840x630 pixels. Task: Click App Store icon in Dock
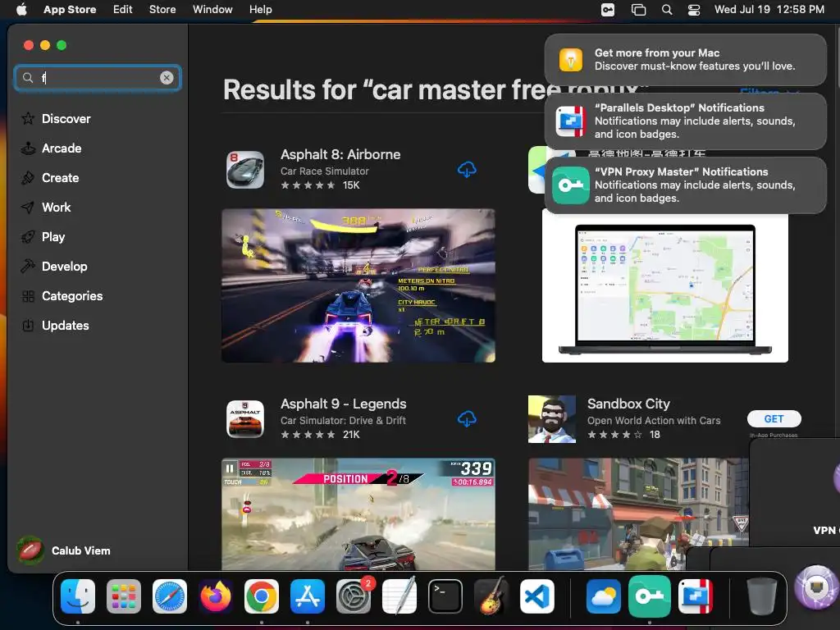[308, 596]
